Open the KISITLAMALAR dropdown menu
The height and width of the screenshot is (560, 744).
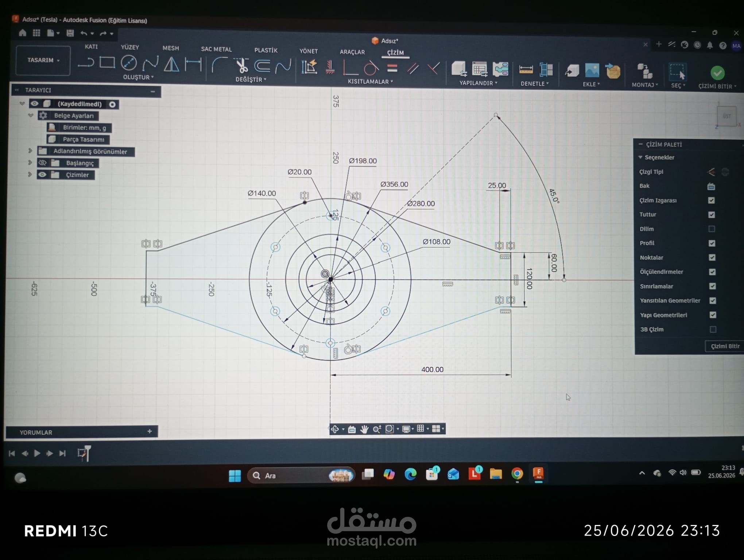(x=370, y=82)
